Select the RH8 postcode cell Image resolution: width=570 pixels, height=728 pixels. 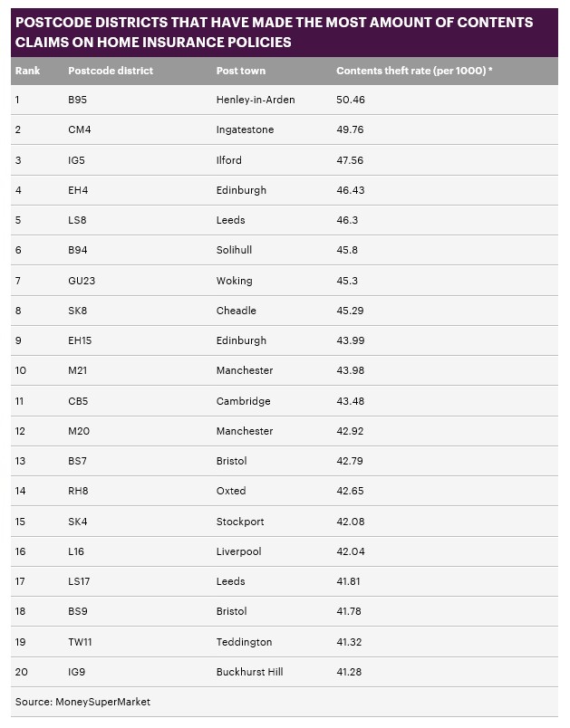pos(79,491)
